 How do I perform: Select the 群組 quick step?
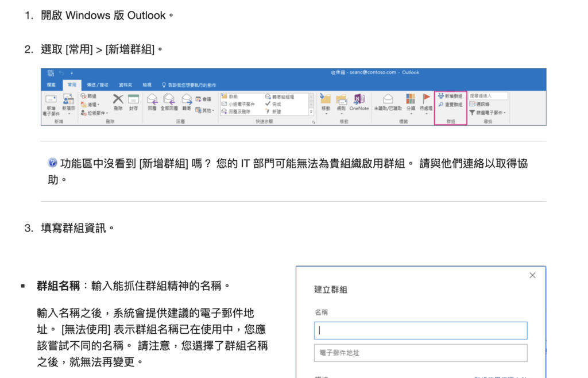pyautogui.click(x=230, y=97)
